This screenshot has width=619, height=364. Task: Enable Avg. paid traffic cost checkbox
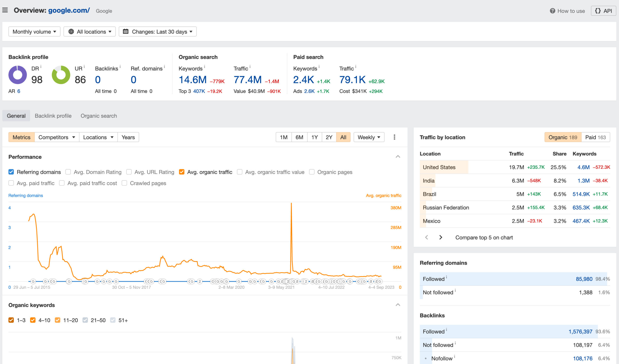pyautogui.click(x=62, y=183)
